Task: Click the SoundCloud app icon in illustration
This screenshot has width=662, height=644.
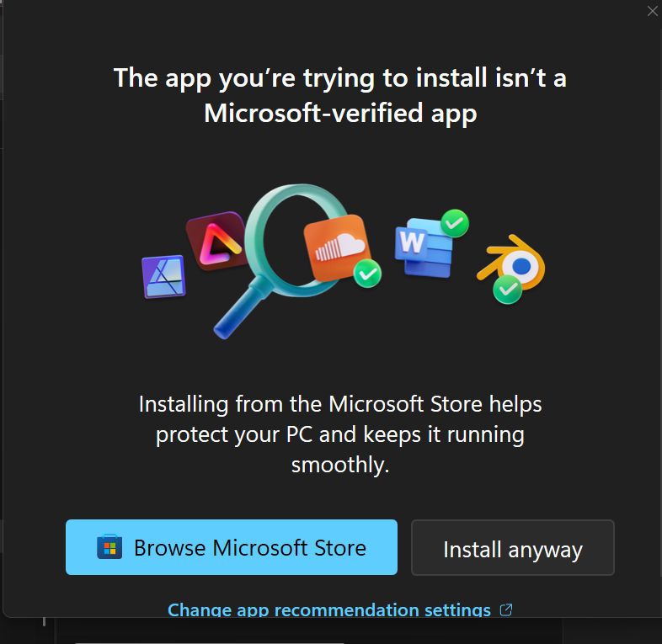Action: coord(337,247)
